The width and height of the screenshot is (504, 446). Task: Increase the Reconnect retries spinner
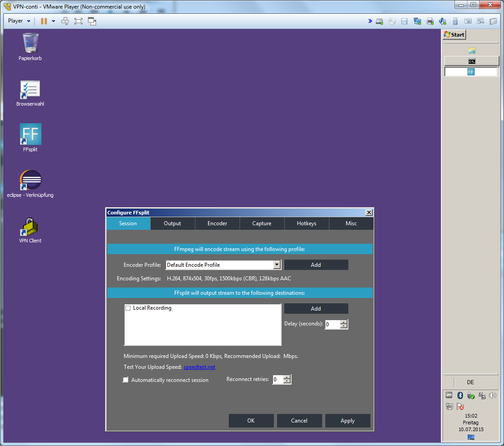click(287, 377)
